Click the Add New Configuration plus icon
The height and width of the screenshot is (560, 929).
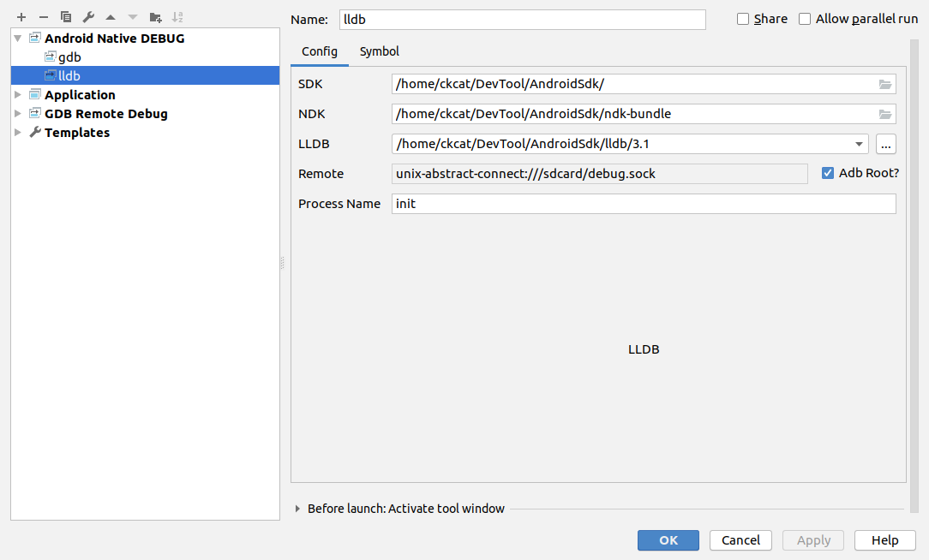coord(21,17)
